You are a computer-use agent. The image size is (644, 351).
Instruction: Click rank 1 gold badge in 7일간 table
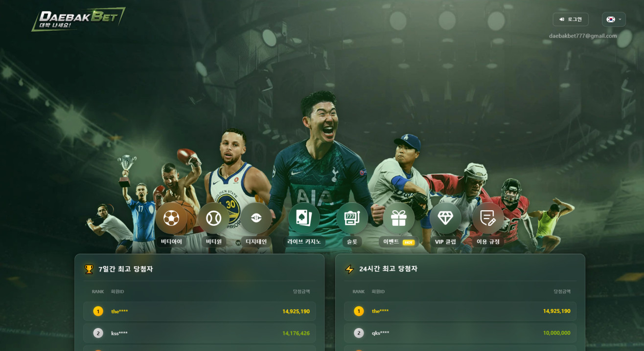(98, 311)
